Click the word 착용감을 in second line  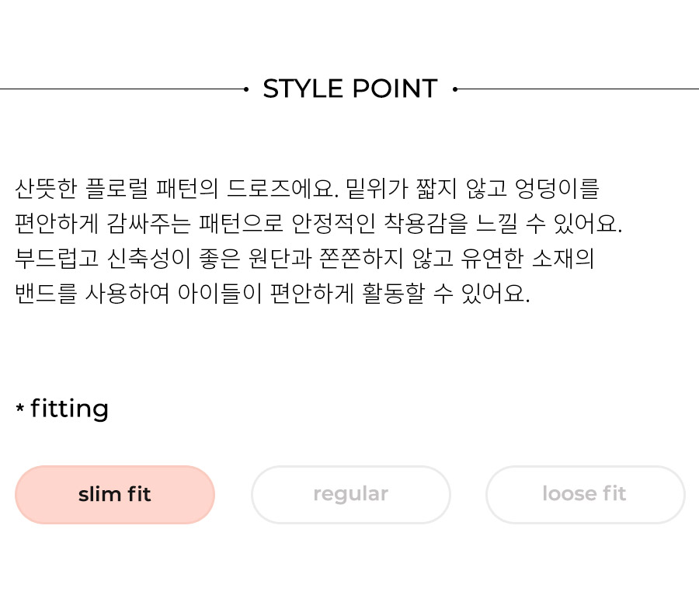[426, 223]
